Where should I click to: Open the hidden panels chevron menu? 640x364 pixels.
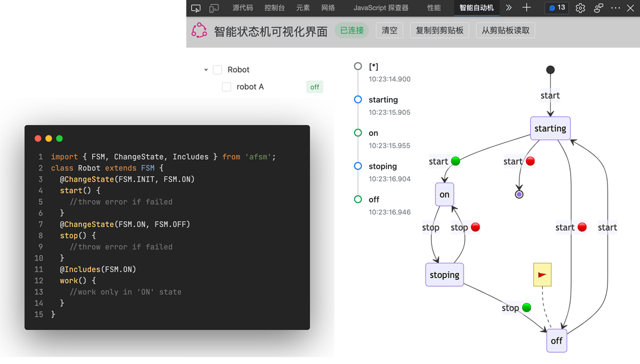[x=509, y=7]
